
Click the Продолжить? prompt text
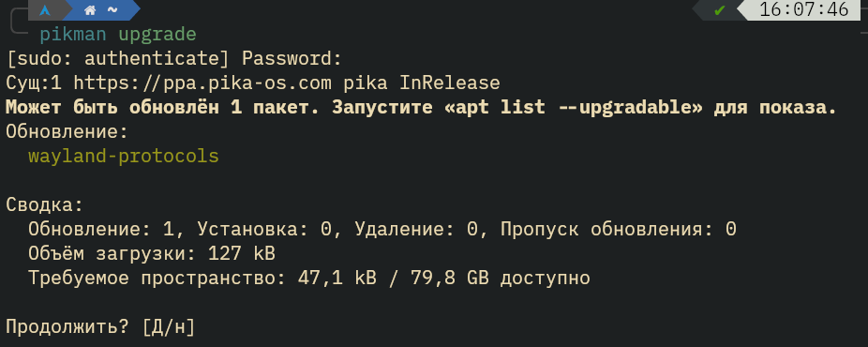(68, 326)
